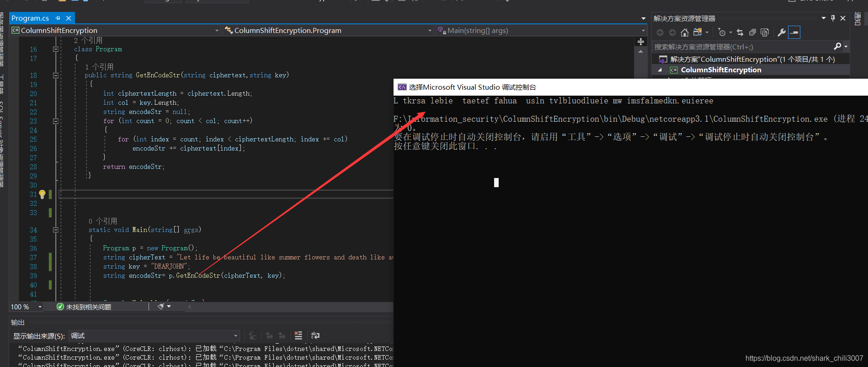868x367 pixels.
Task: Toggle Preview Selected Items button
Action: coord(794,32)
